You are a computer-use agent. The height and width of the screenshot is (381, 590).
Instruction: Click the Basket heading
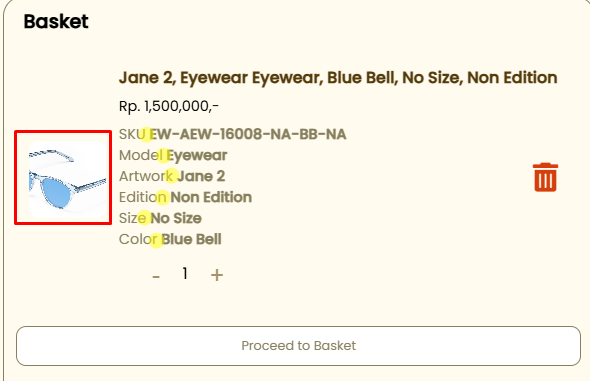pyautogui.click(x=56, y=21)
